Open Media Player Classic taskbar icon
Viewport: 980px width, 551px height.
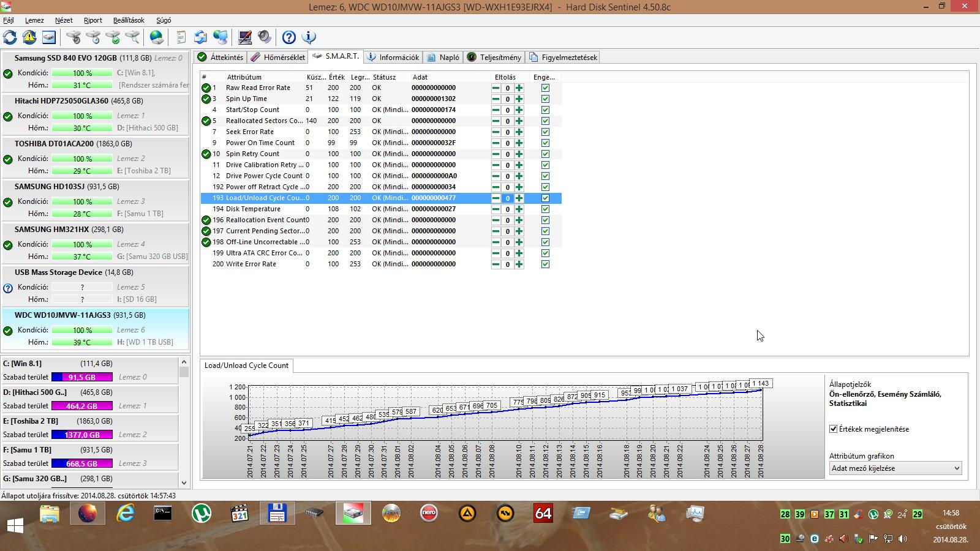click(x=239, y=513)
